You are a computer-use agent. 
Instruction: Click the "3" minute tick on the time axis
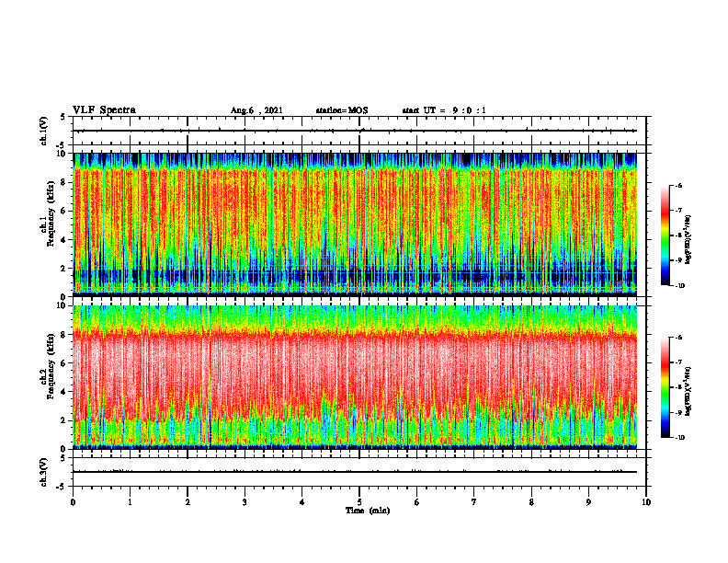245,502
